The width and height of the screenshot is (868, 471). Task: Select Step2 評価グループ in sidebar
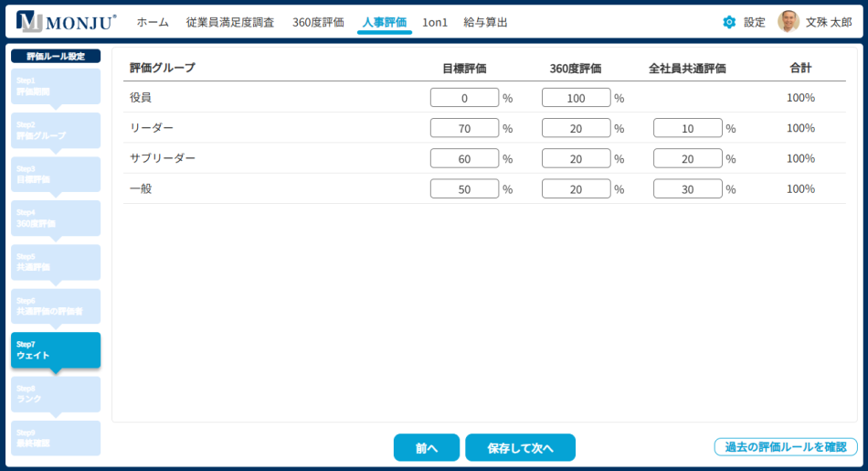[56, 130]
